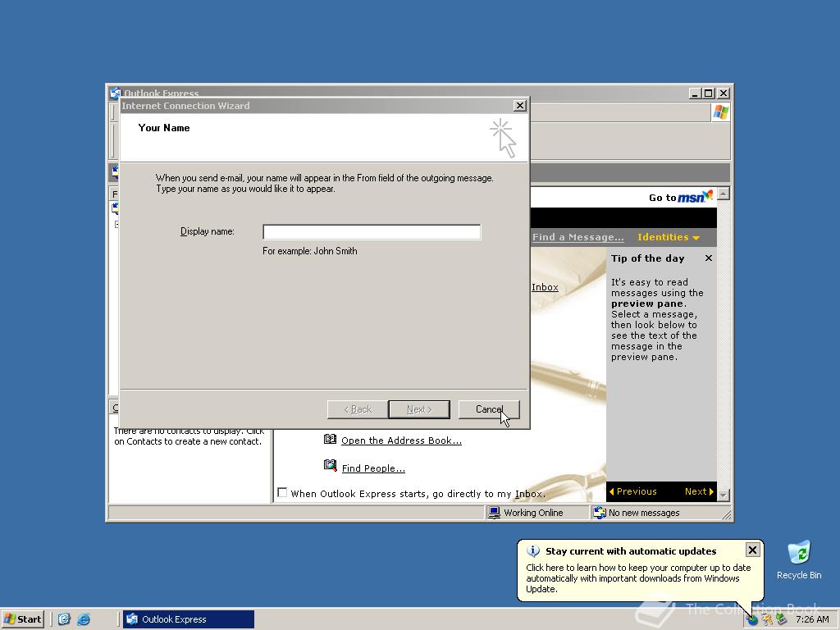
Task: Click the Next button in wizard
Action: point(419,409)
